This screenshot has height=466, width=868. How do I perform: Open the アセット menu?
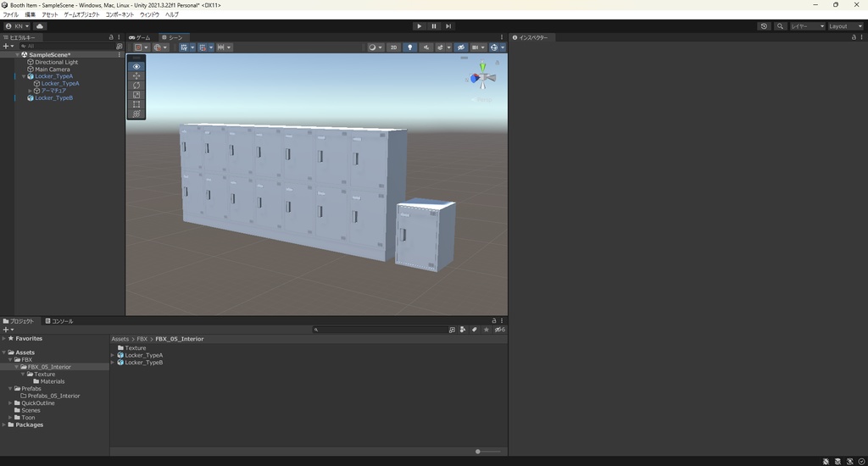[50, 14]
